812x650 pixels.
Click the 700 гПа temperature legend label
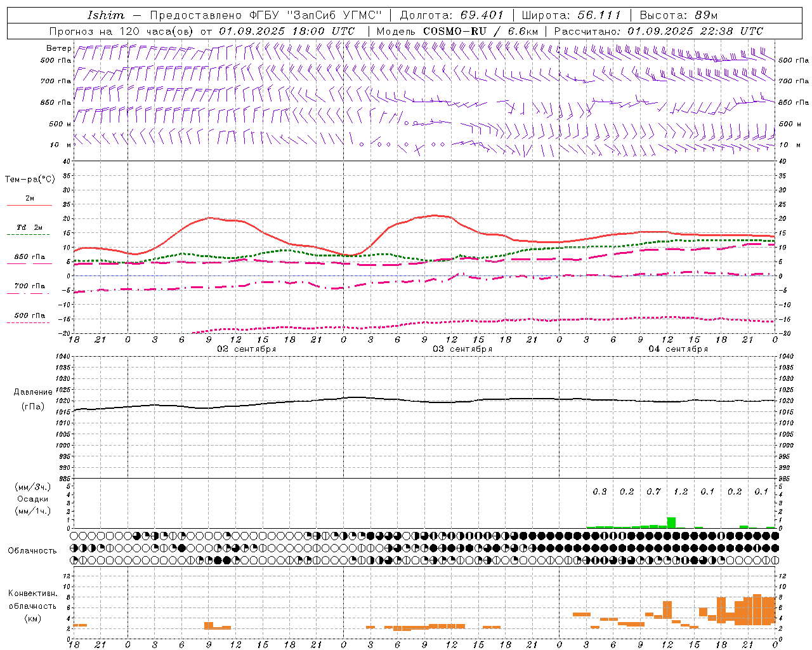click(30, 286)
